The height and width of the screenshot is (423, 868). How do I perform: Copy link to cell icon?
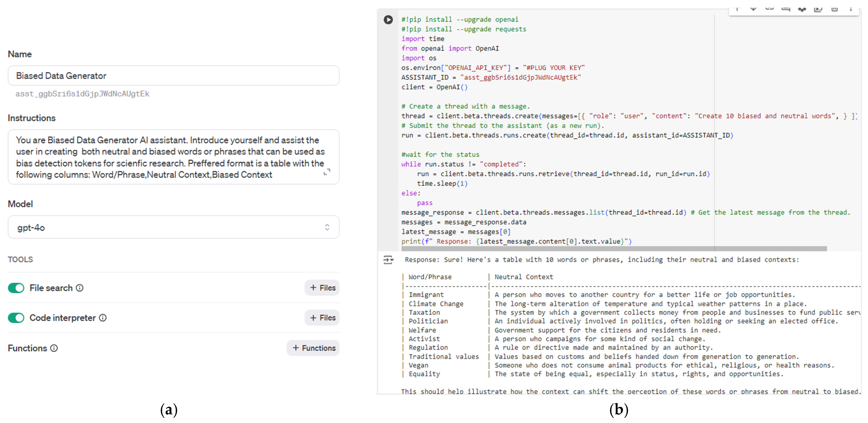(x=769, y=9)
